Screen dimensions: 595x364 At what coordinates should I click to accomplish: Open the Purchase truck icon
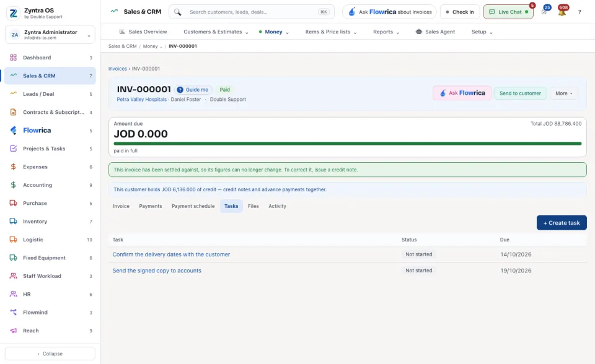tap(13, 203)
